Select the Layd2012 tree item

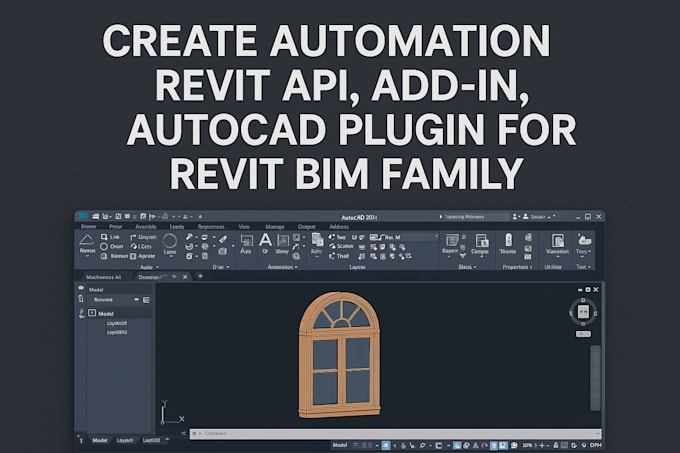(117, 332)
